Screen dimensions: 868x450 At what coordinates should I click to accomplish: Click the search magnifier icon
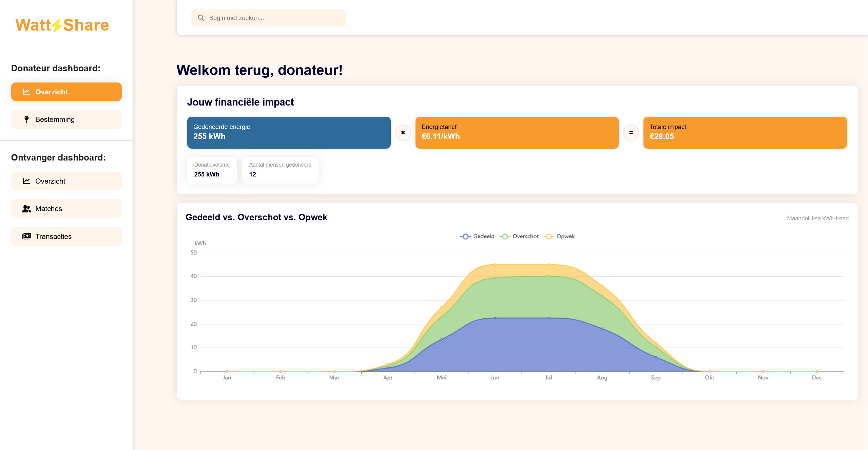[x=201, y=18]
